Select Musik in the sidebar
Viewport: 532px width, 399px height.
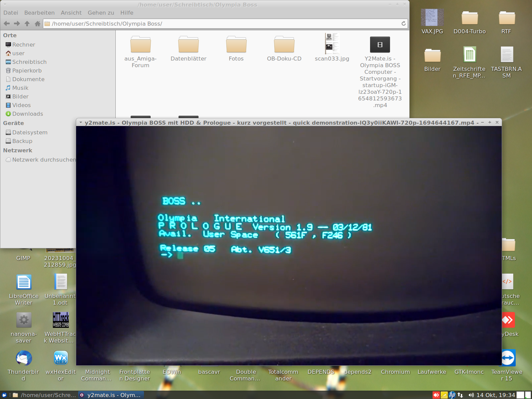(x=17, y=88)
